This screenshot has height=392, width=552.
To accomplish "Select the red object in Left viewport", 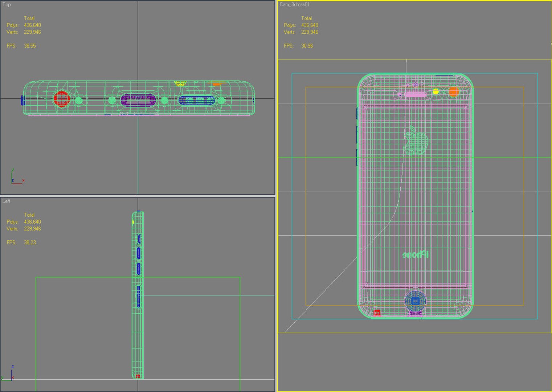I will click(138, 376).
